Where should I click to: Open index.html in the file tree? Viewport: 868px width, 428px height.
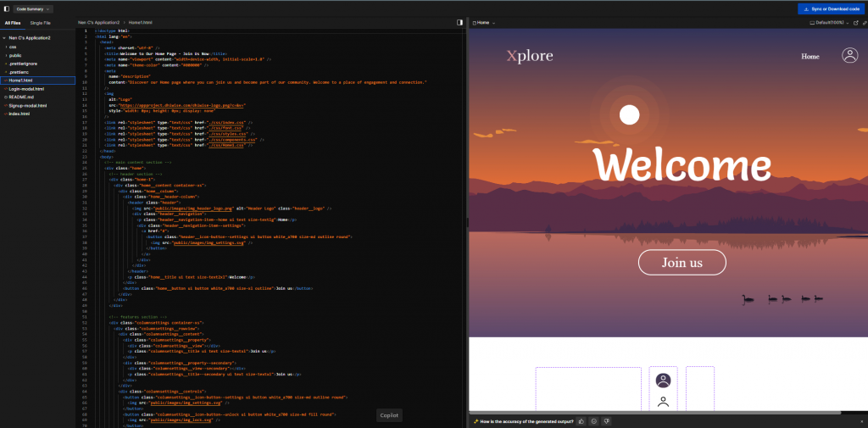coord(19,114)
